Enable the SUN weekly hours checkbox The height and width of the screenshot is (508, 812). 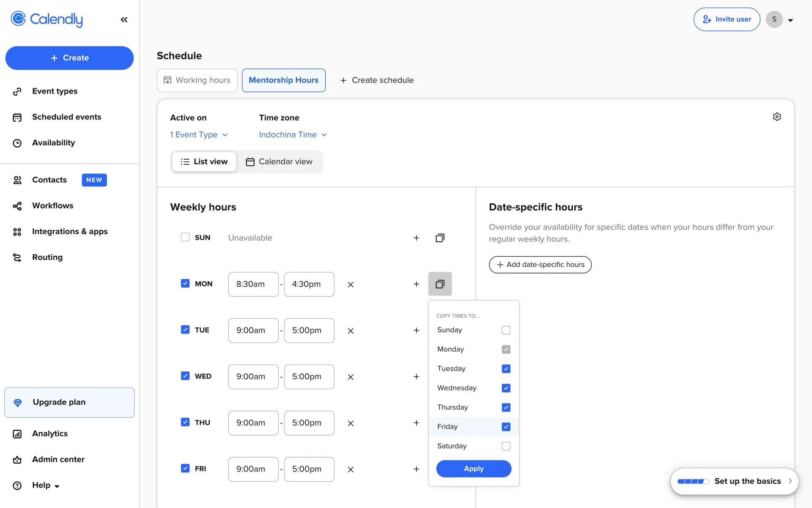pos(185,237)
